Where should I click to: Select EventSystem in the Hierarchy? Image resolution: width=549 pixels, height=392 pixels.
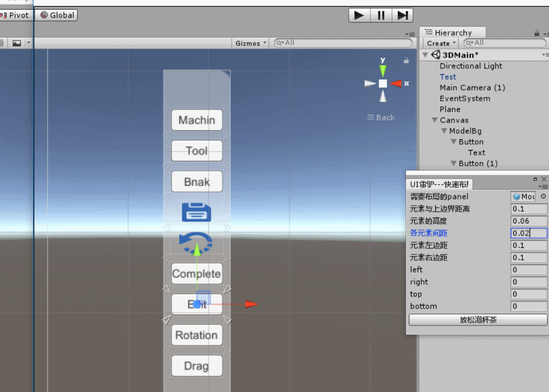(x=465, y=99)
